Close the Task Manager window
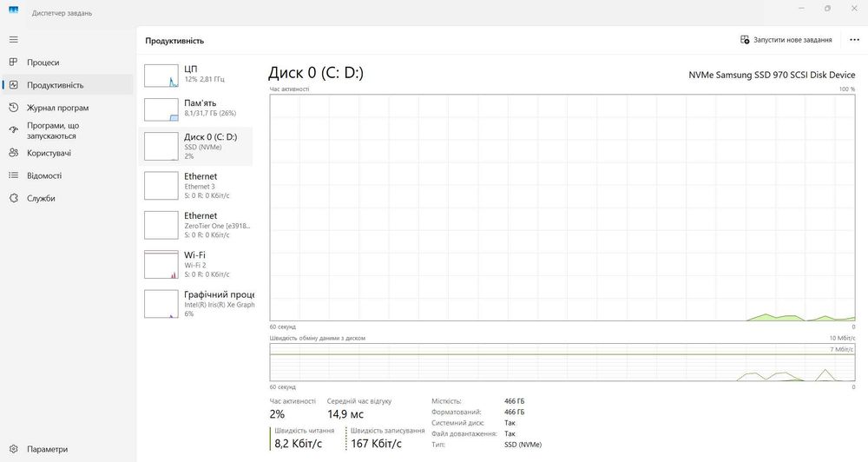 pyautogui.click(x=853, y=9)
